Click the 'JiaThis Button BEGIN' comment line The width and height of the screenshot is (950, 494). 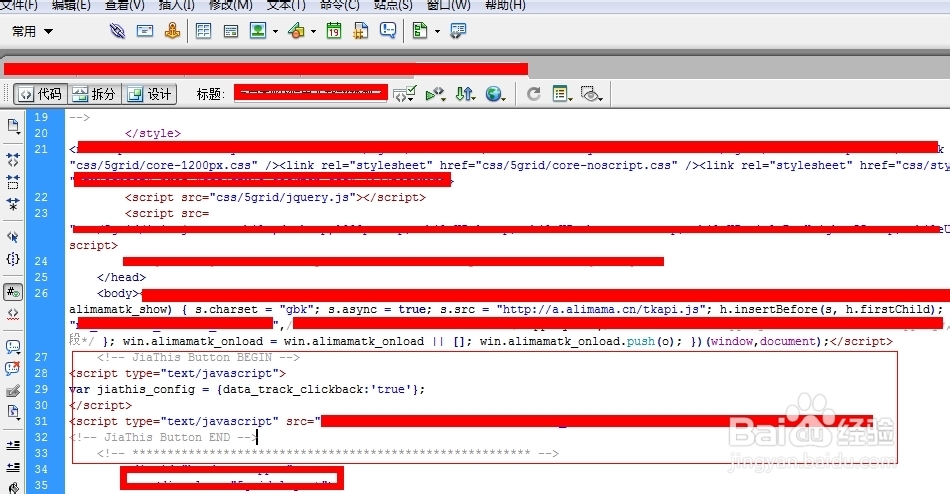198,357
